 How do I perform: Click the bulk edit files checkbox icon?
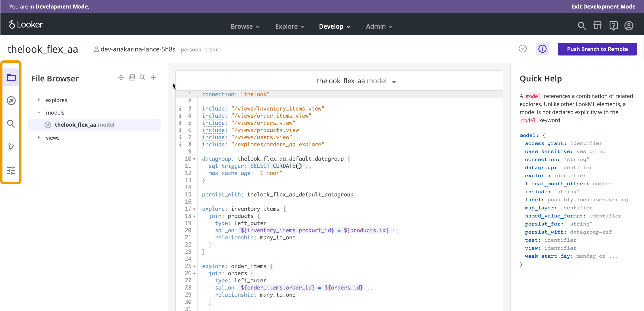tap(132, 77)
